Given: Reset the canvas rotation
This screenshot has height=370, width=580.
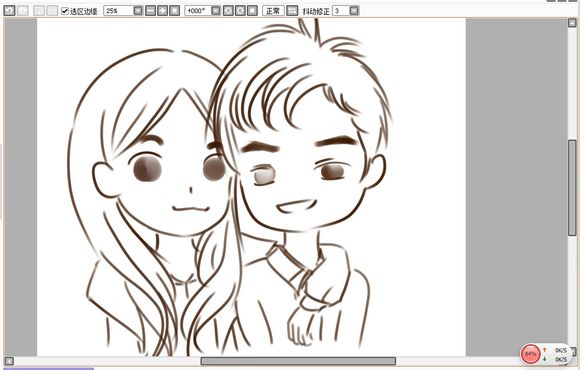Looking at the screenshot, I should click(x=252, y=11).
